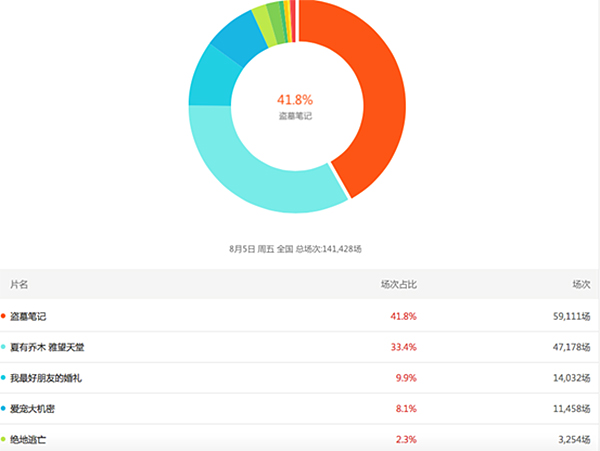The image size is (600, 451).
Task: Sort by the 场次占比 column header
Action: pyautogui.click(x=399, y=284)
